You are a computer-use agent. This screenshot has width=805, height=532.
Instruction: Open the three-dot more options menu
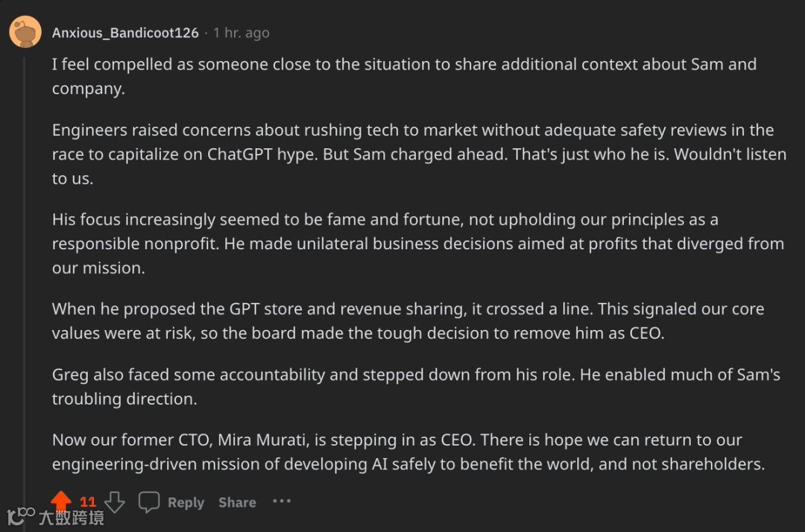[x=282, y=501]
